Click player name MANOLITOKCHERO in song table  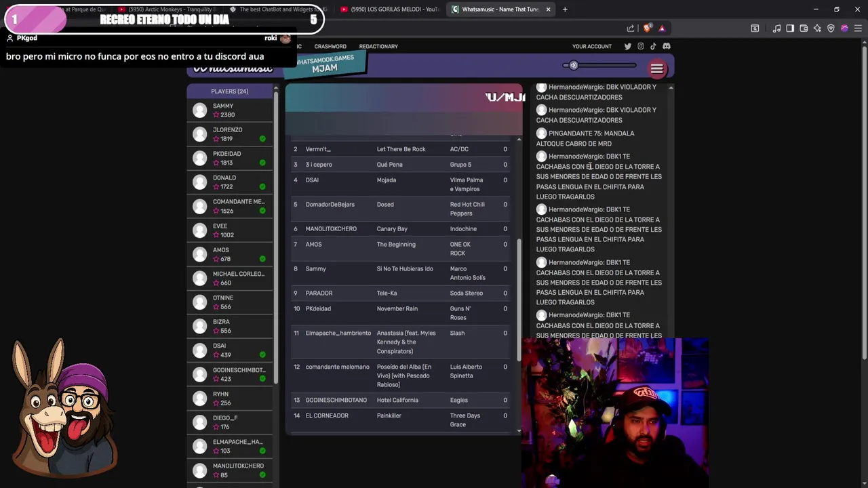click(x=331, y=229)
